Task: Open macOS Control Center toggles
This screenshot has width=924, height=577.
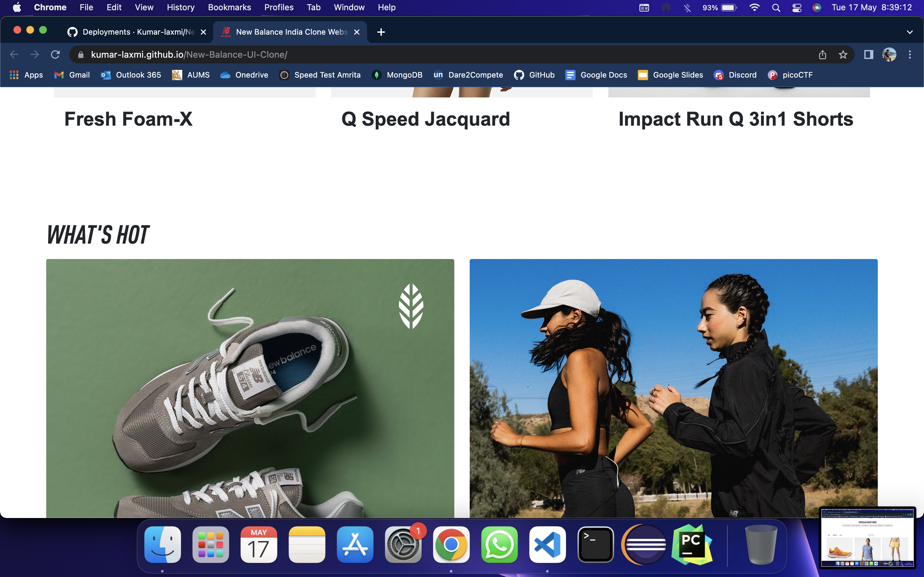Action: (x=797, y=8)
